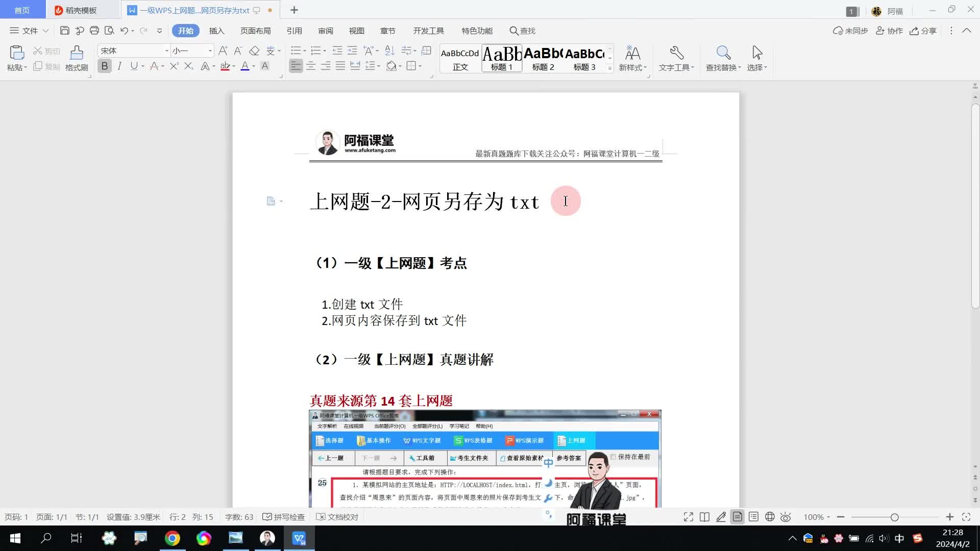Switch to the Page Layout tab
Screen dimensions: 980x551
coord(255,31)
